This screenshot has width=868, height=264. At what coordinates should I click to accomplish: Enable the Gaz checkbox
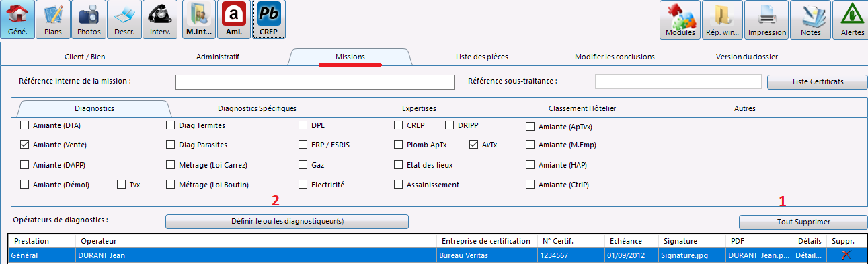tap(303, 164)
